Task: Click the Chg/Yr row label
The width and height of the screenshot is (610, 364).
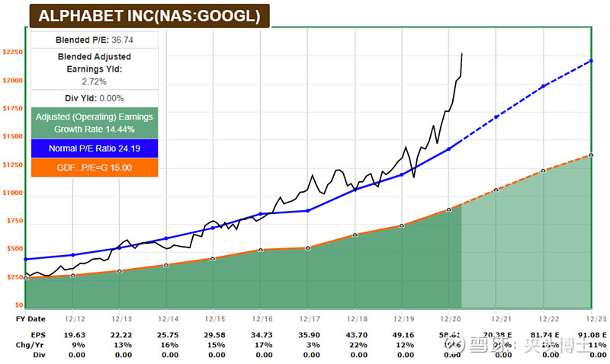Action: pos(30,345)
